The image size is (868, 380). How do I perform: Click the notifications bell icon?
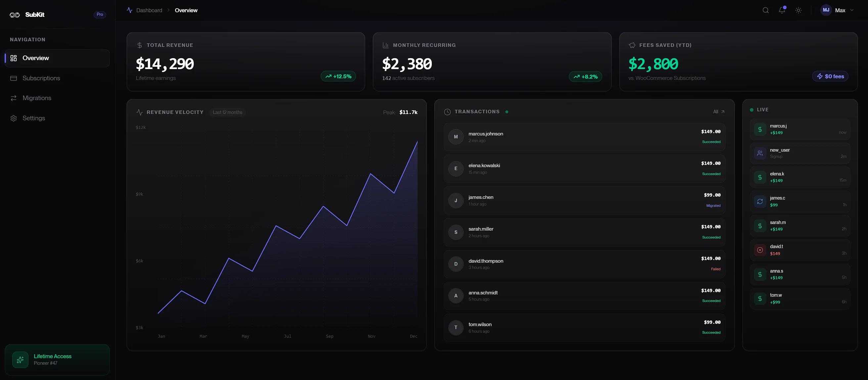tap(782, 10)
